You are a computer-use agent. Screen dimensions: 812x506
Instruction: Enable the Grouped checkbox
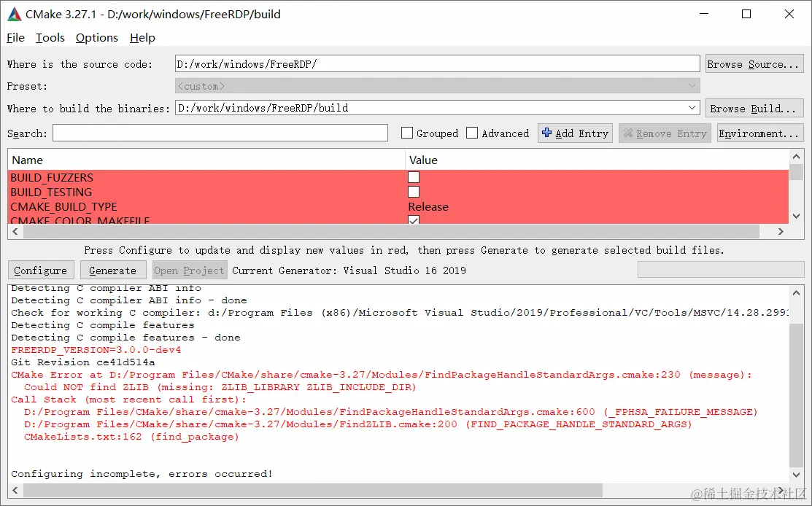(x=406, y=133)
